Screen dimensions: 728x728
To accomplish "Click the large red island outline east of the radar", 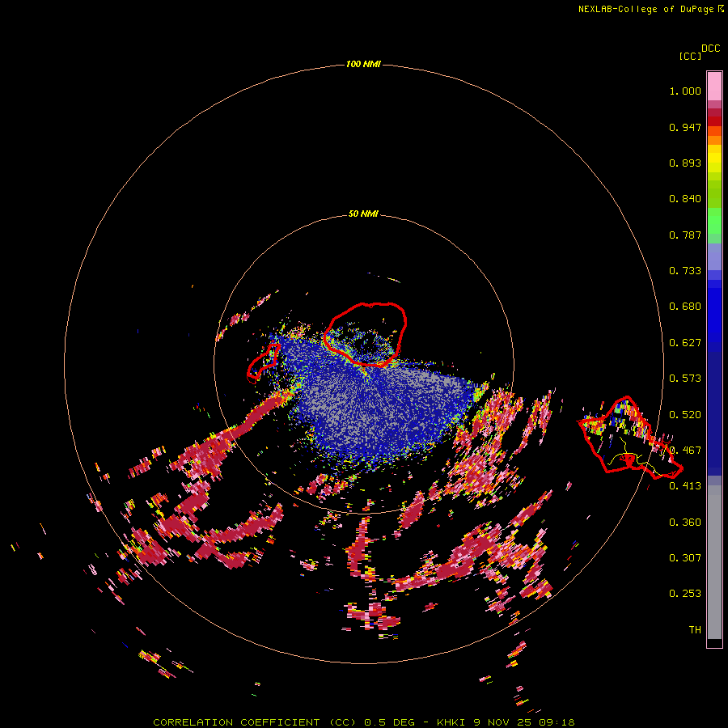I will 630,438.
